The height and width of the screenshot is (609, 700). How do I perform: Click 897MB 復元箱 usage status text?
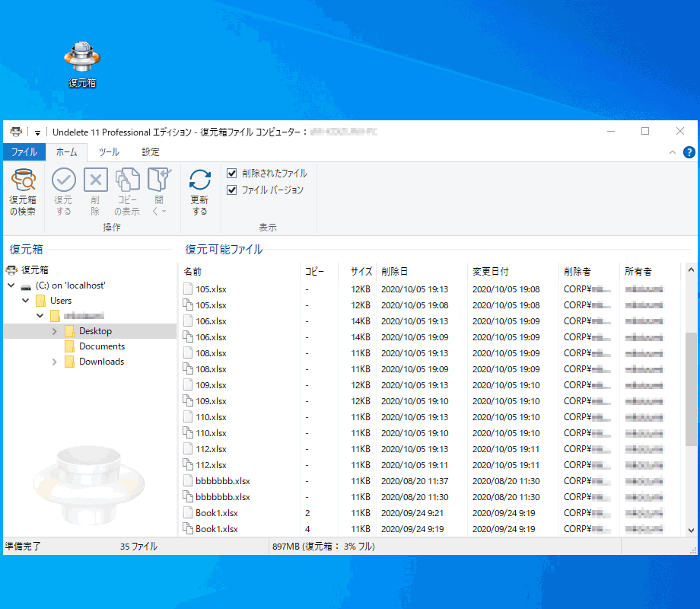coord(323,546)
